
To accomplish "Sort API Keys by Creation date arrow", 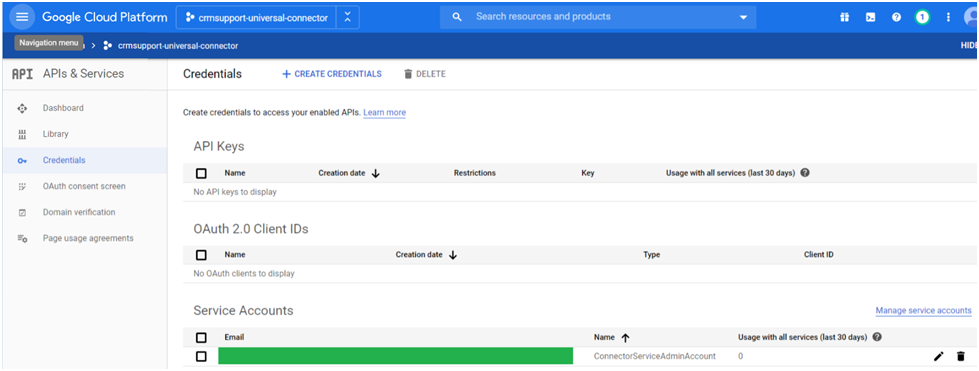I will click(375, 174).
